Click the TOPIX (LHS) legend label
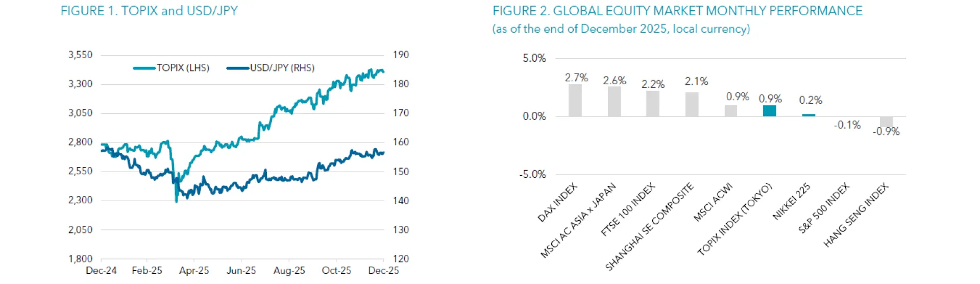Viewport: 980px width, 284px height. [x=183, y=68]
